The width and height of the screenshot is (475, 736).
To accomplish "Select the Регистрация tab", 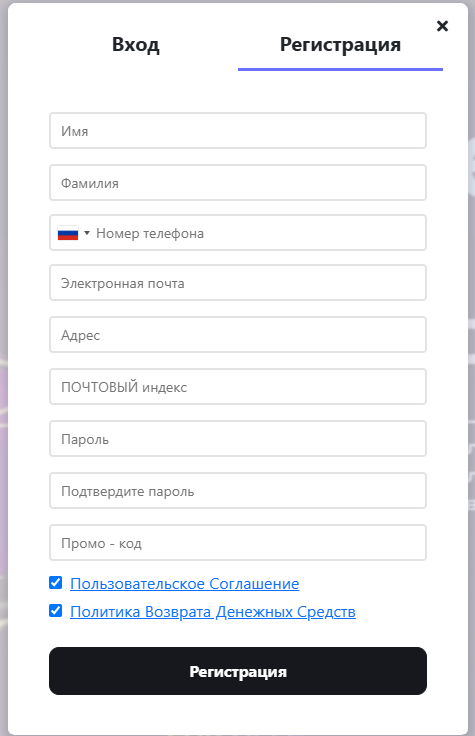I will click(340, 45).
